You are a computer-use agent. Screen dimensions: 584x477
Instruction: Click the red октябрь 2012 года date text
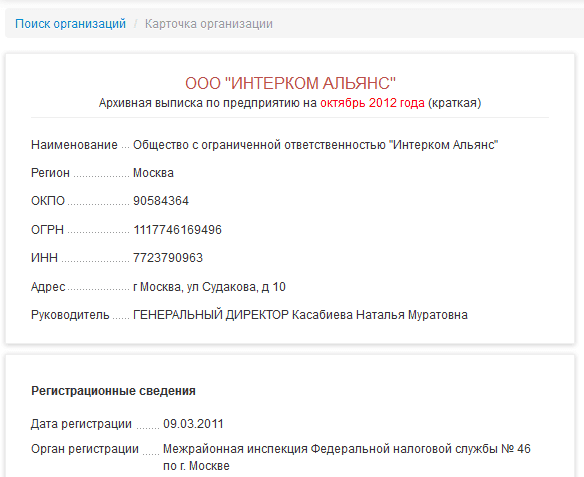372,103
